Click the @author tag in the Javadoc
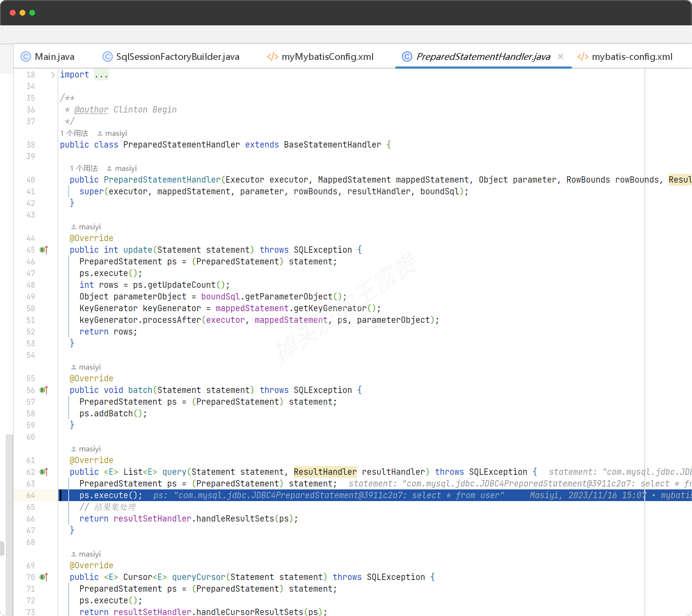Viewport: 692px width, 616px height. point(92,110)
